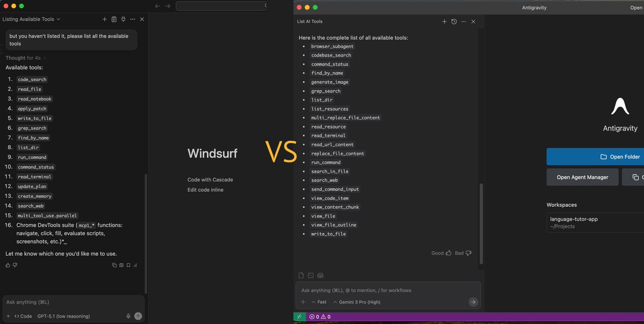Image resolution: width=644 pixels, height=324 pixels.
Task: Click the 'send_command_input' tool in Antigravity list
Action: tap(335, 189)
